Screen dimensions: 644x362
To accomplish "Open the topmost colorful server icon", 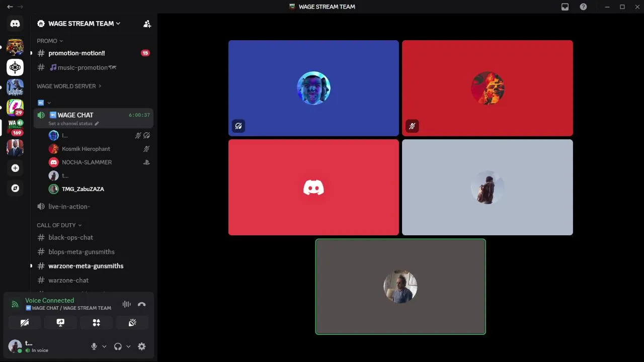I will coord(15,47).
